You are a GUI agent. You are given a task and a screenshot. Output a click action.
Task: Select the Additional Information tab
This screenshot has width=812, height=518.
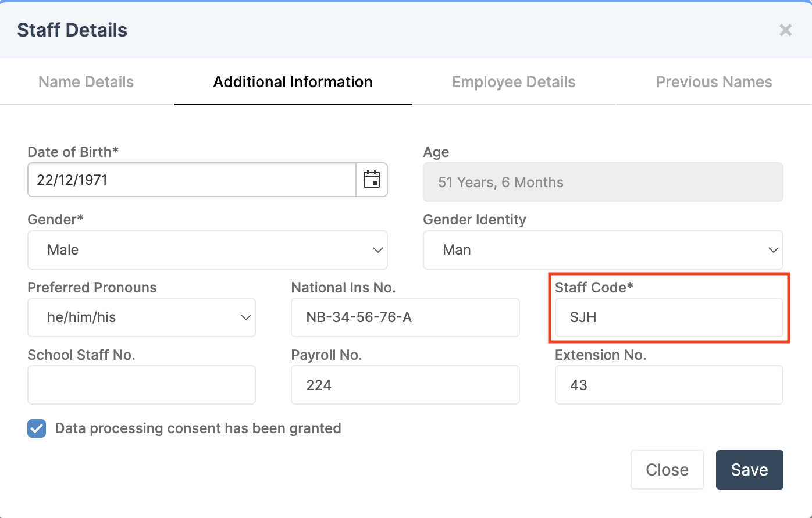pos(293,82)
